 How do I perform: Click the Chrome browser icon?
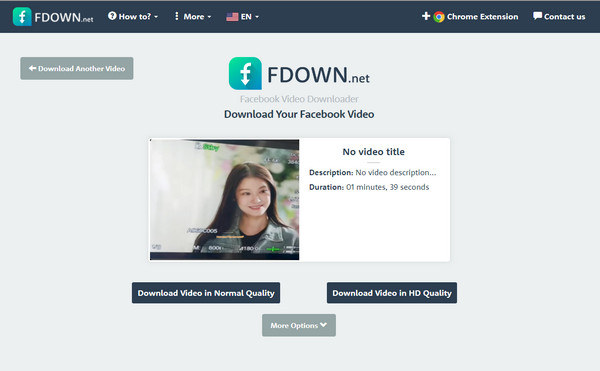pyautogui.click(x=439, y=17)
